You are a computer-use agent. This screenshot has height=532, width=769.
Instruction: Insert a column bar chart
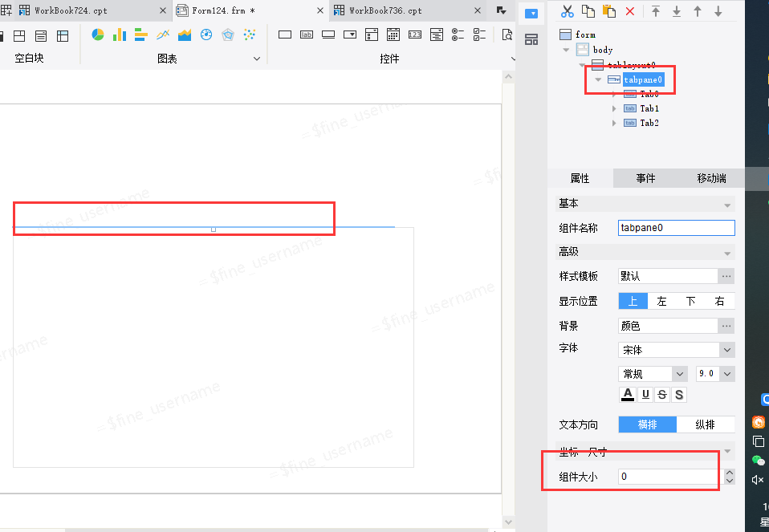[x=119, y=35]
